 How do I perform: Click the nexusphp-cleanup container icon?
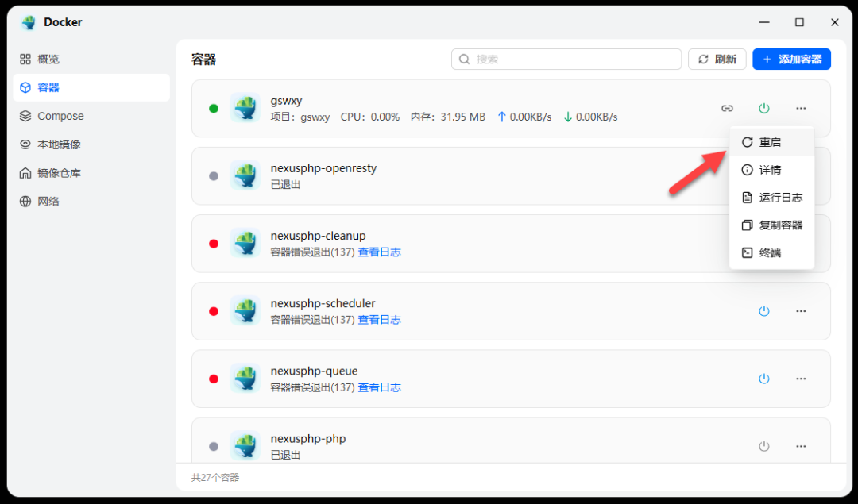tap(245, 243)
